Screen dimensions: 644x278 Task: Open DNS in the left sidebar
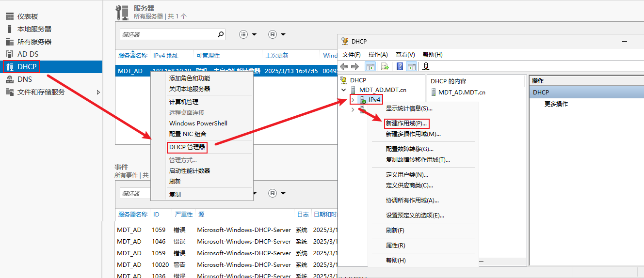click(x=24, y=79)
